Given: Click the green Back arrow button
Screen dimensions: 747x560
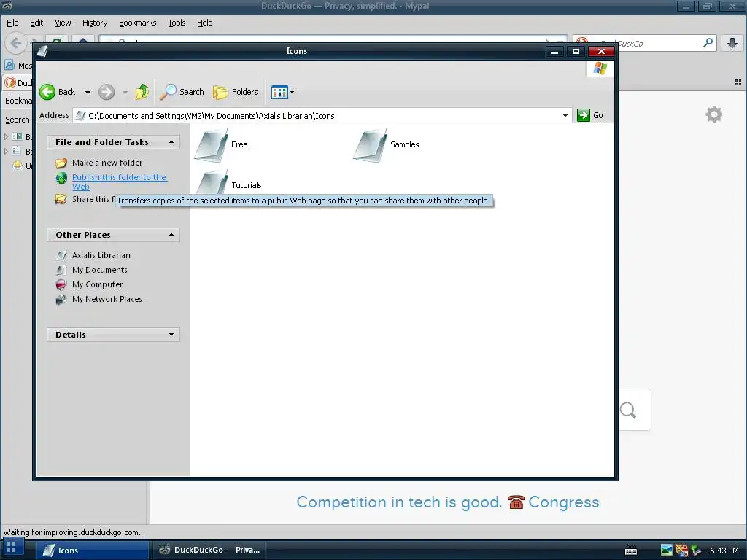Looking at the screenshot, I should 47,92.
